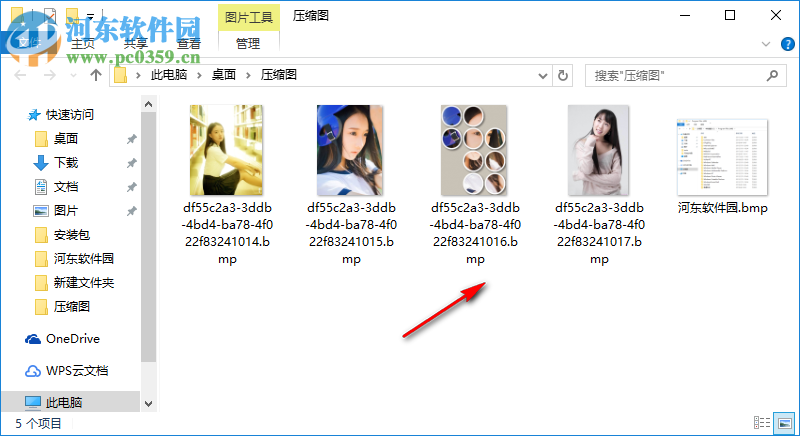The image size is (800, 436).
Task: Select thumbnail of file ending 1015.bmp
Action: tap(349, 150)
